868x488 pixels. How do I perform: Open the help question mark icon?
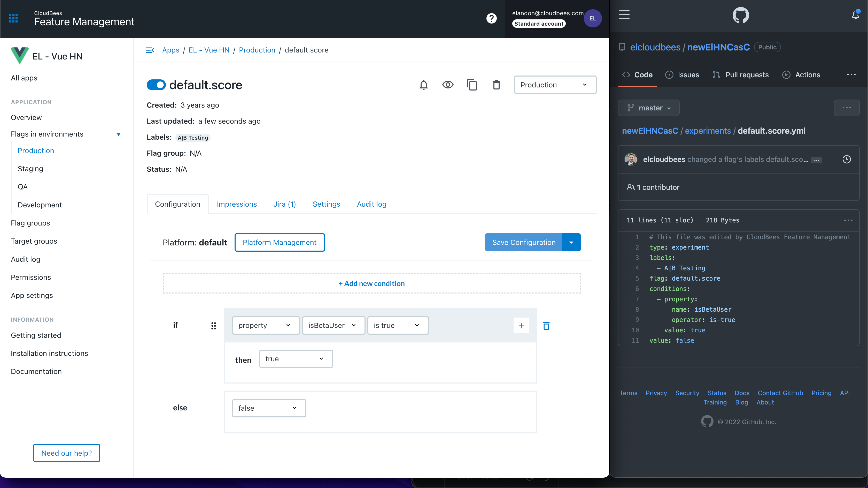(491, 18)
